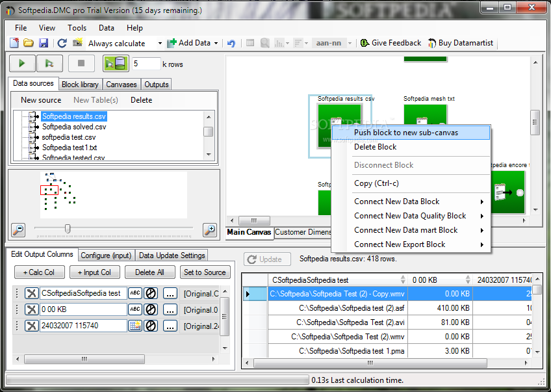Open the aan-nn format dropdown
The width and height of the screenshot is (551, 392).
click(350, 44)
